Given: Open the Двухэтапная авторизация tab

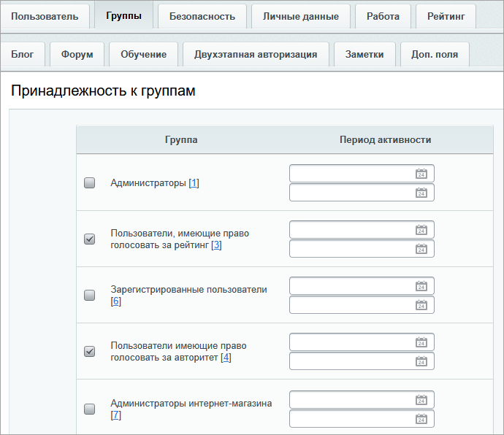Looking at the screenshot, I should 256,54.
